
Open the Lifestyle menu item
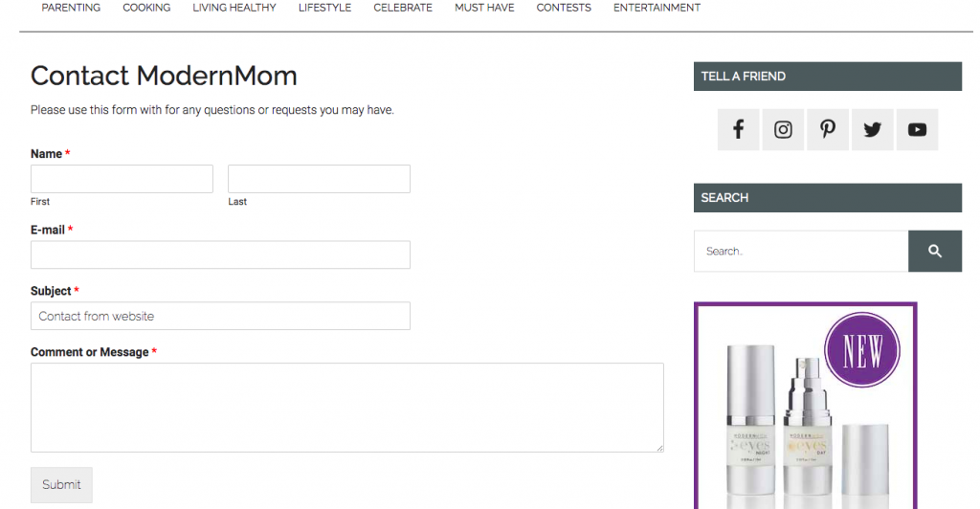324,8
